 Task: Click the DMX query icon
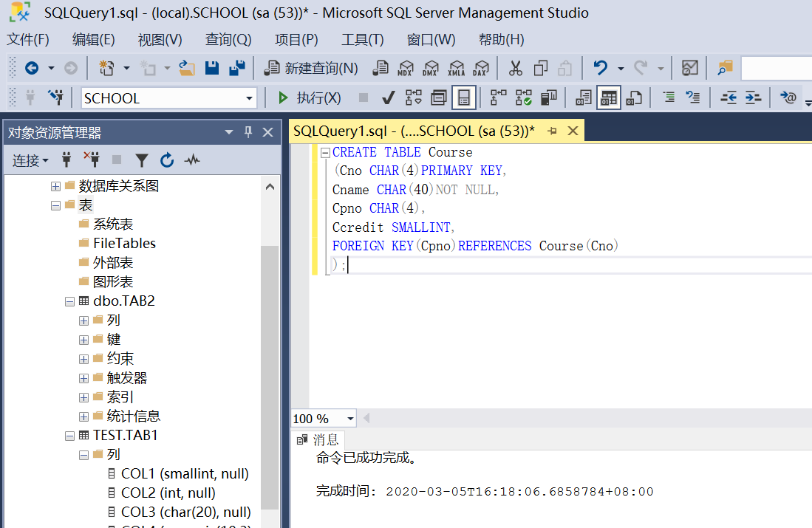pyautogui.click(x=430, y=68)
